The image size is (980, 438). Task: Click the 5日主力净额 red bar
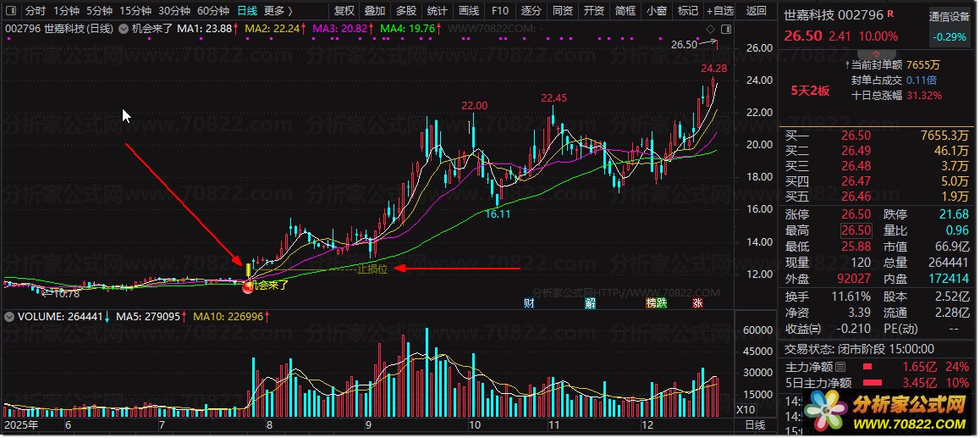[x=872, y=383]
